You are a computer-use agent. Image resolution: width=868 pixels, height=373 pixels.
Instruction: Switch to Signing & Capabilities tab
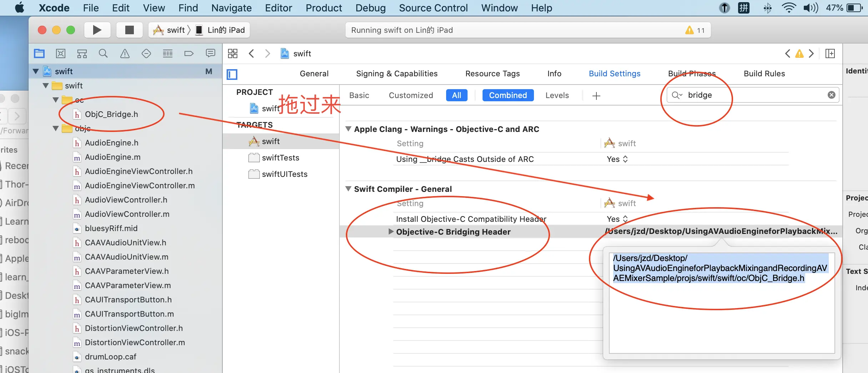pos(397,73)
